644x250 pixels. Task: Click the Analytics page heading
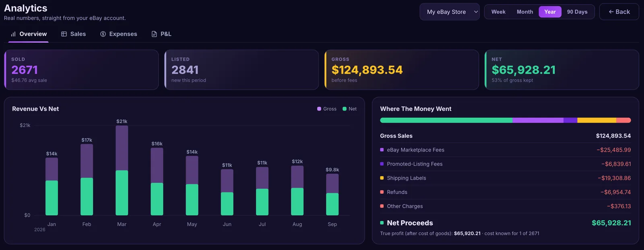[x=26, y=8]
